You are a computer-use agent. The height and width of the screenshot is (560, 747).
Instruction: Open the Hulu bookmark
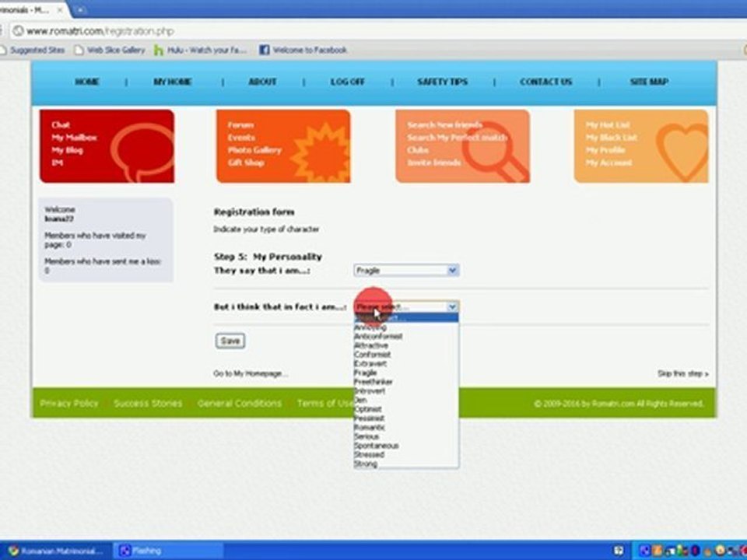[x=200, y=50]
